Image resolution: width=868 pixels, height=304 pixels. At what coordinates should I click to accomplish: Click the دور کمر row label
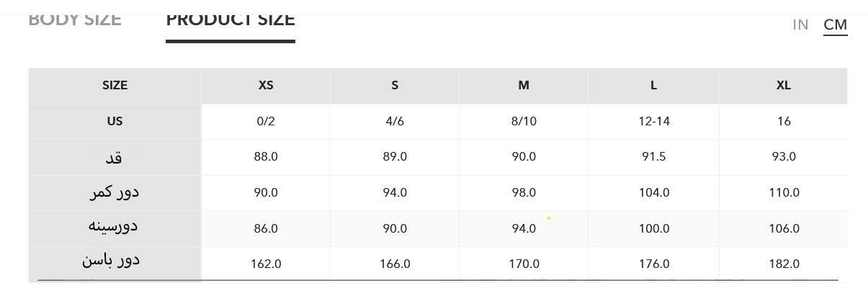coord(114,192)
